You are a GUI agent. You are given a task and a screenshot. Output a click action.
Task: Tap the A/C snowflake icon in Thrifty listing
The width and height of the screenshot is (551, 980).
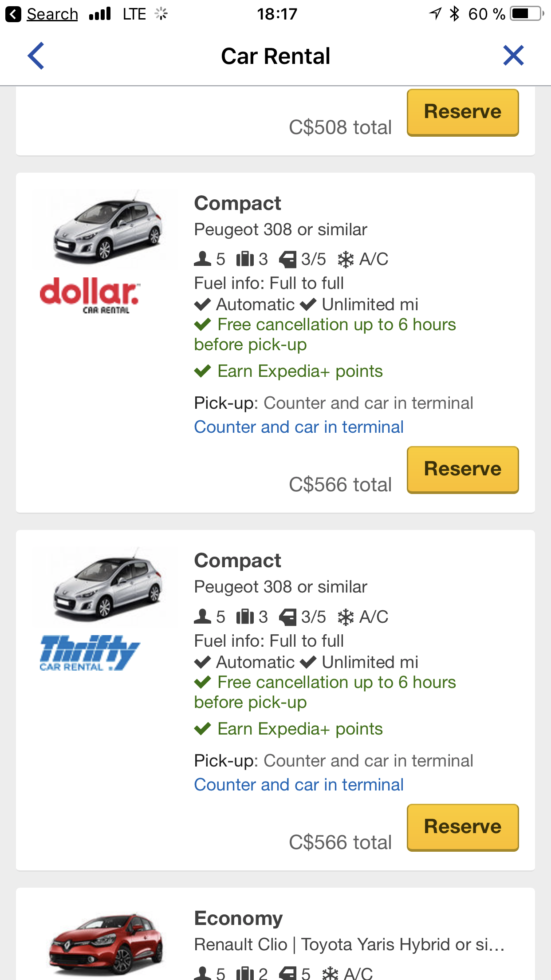346,617
